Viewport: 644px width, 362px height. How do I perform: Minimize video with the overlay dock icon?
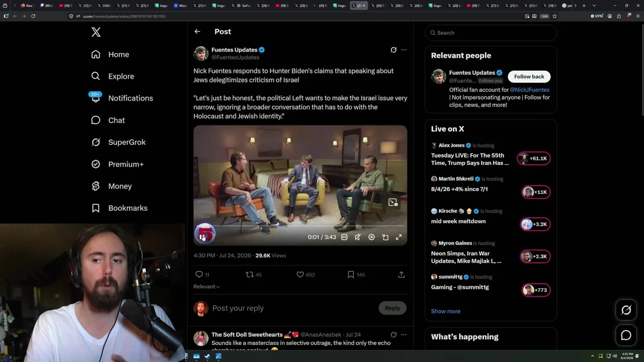tap(393, 202)
